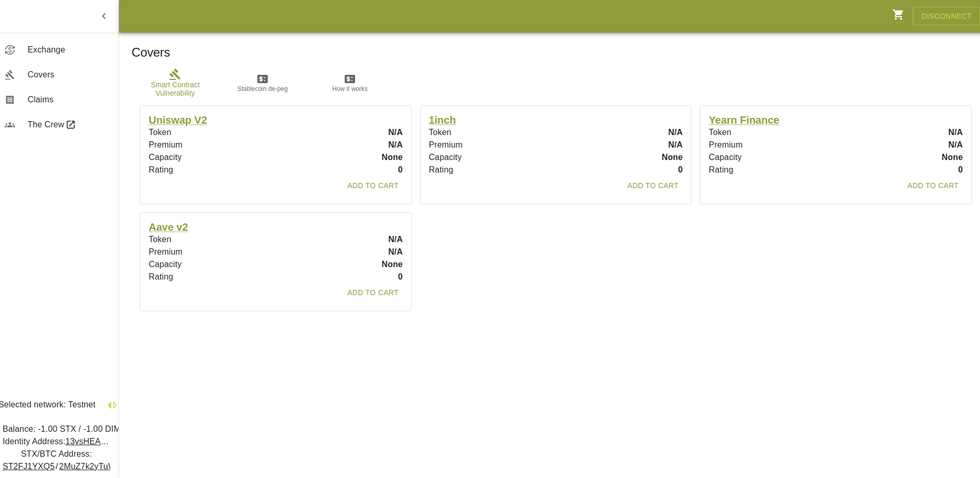This screenshot has width=980, height=478.
Task: Click the DISCONNECT button
Action: [x=946, y=16]
